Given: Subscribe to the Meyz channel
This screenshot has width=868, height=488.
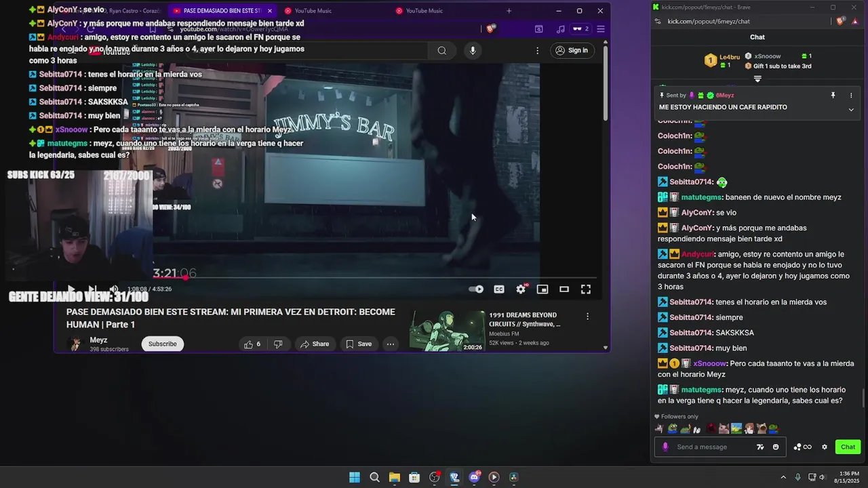Looking at the screenshot, I should [x=163, y=344].
